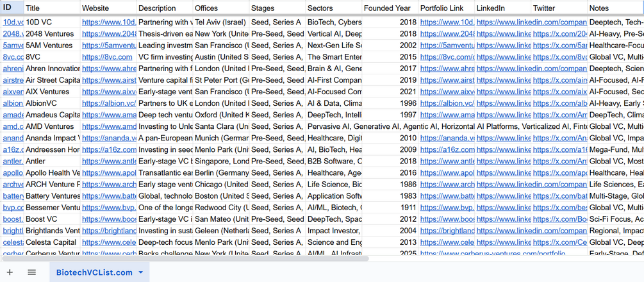Open the 10D VC LinkedIn link
The width and height of the screenshot is (644, 282).
point(531,22)
